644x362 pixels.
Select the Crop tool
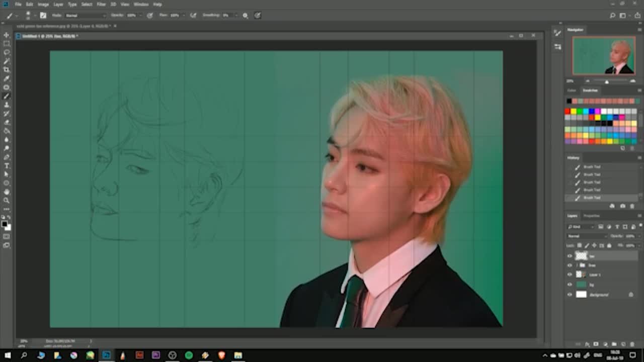7,69
